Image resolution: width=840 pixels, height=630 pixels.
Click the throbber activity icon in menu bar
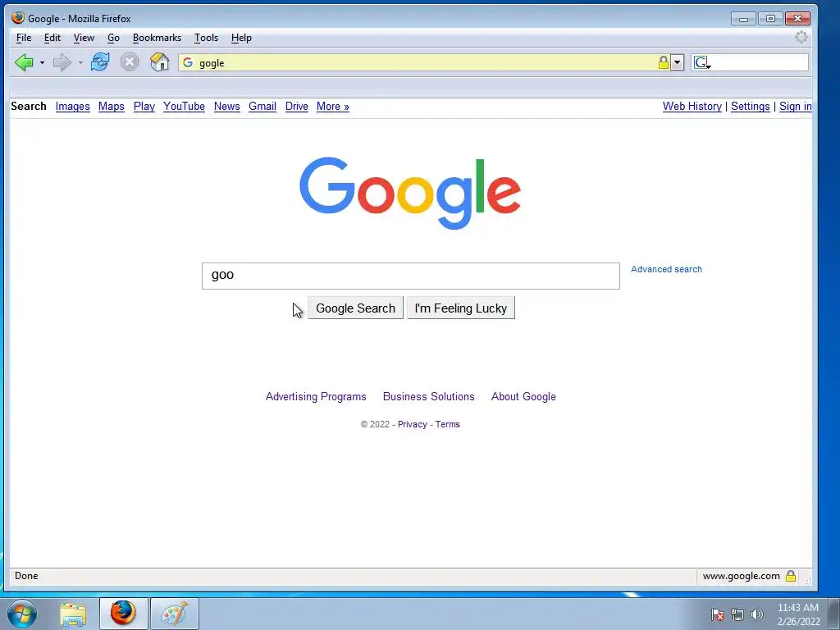pyautogui.click(x=801, y=38)
